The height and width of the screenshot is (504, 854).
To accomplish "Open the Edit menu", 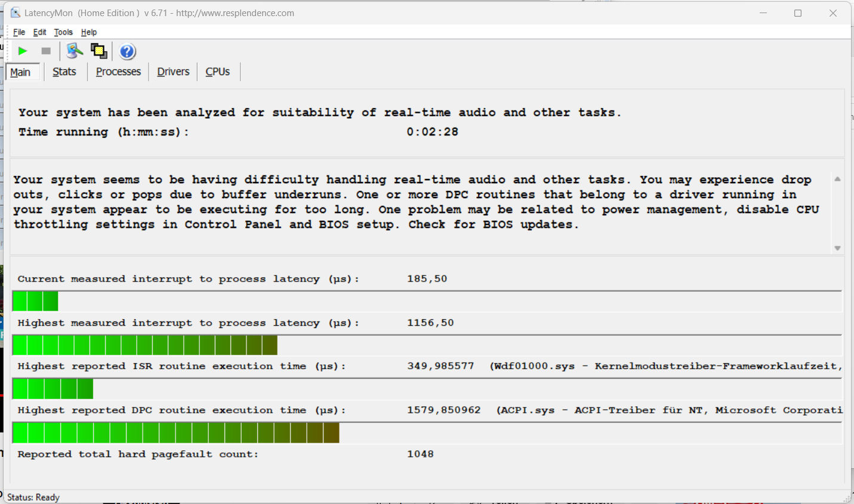I will [39, 32].
